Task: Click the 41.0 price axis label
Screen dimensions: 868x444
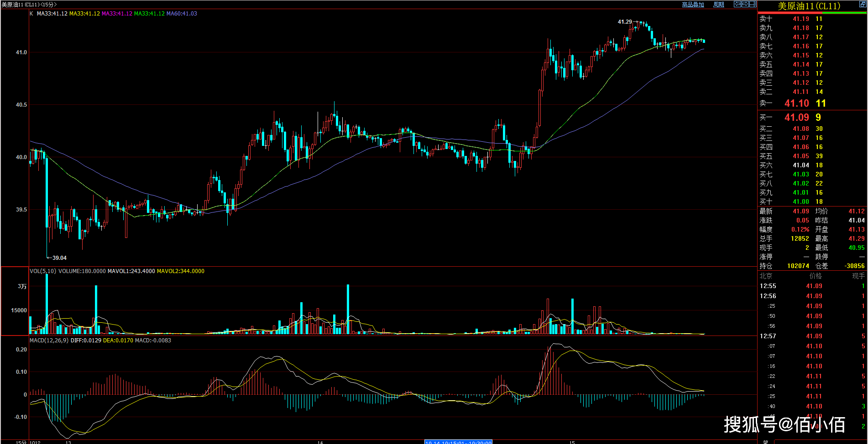Action: coord(21,52)
